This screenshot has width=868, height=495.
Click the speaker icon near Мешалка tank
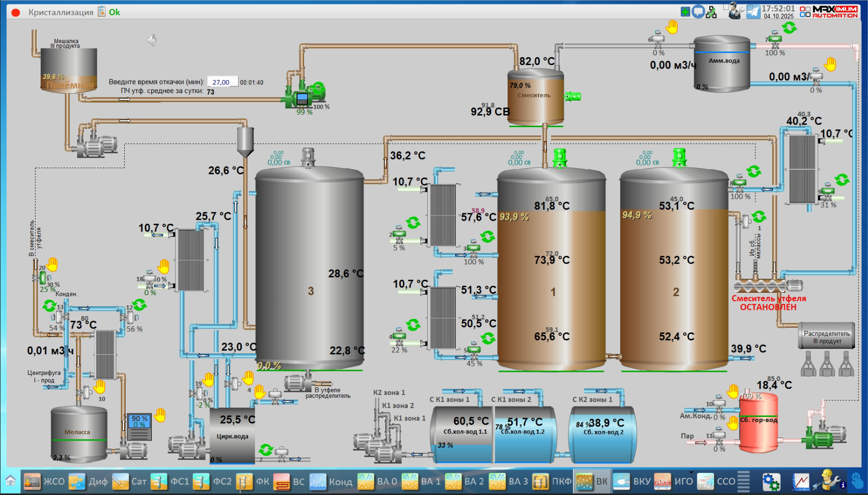(152, 40)
